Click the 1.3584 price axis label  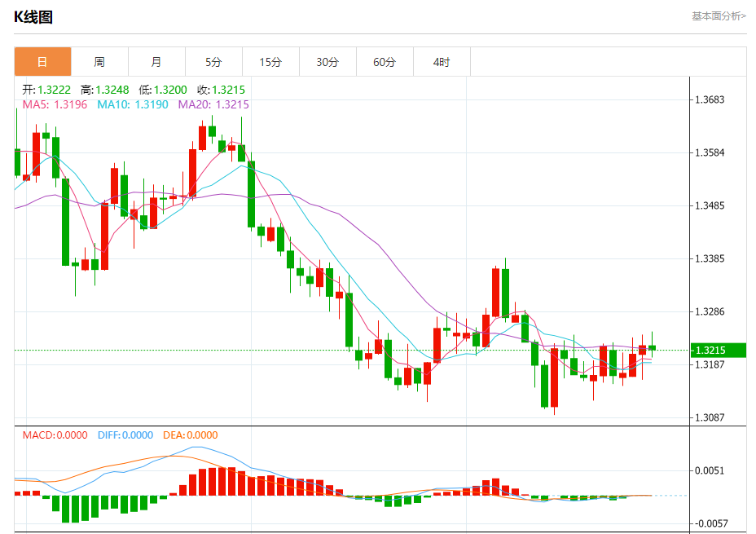tap(710, 153)
